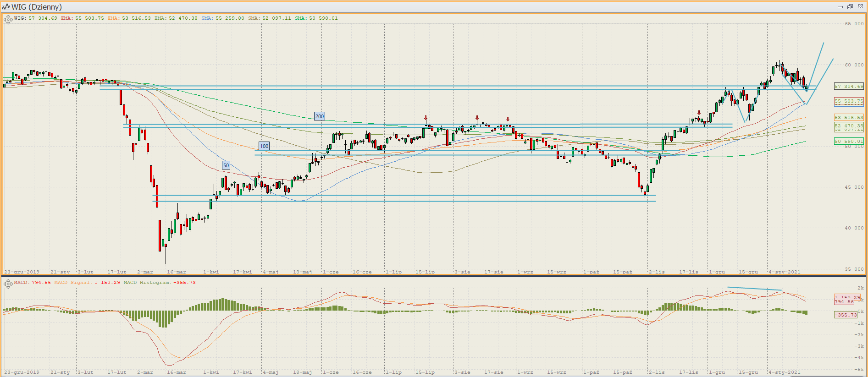Select the red EMA 55 503.75 legend label
The height and width of the screenshot is (377, 868).
(83, 18)
